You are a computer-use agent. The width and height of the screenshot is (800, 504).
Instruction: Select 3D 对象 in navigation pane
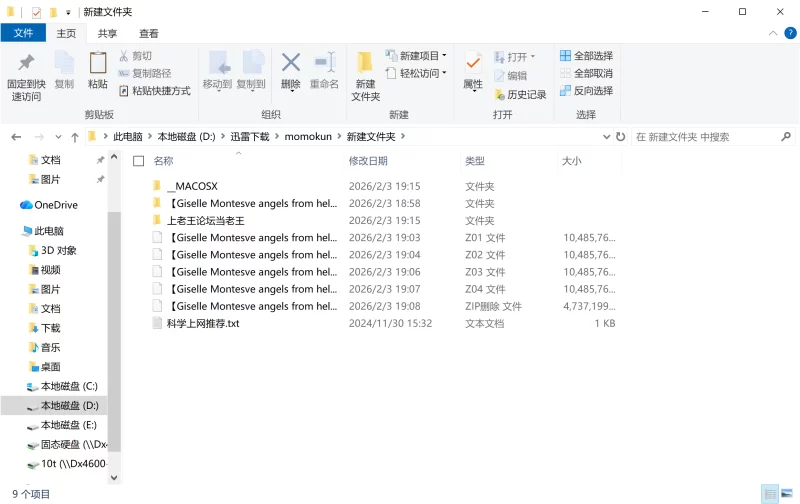pos(53,250)
